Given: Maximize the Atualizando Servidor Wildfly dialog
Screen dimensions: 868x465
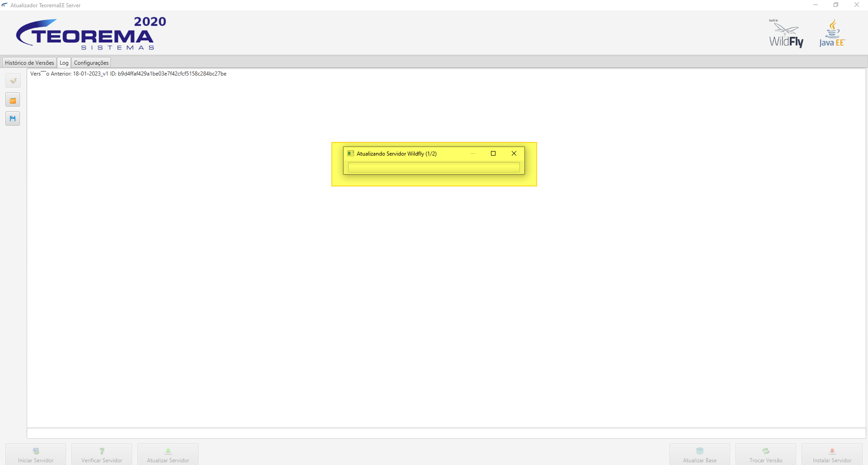Looking at the screenshot, I should tap(493, 153).
